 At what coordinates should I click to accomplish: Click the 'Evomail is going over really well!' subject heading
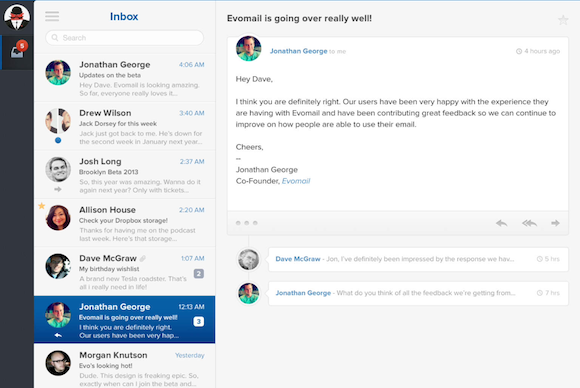(299, 18)
